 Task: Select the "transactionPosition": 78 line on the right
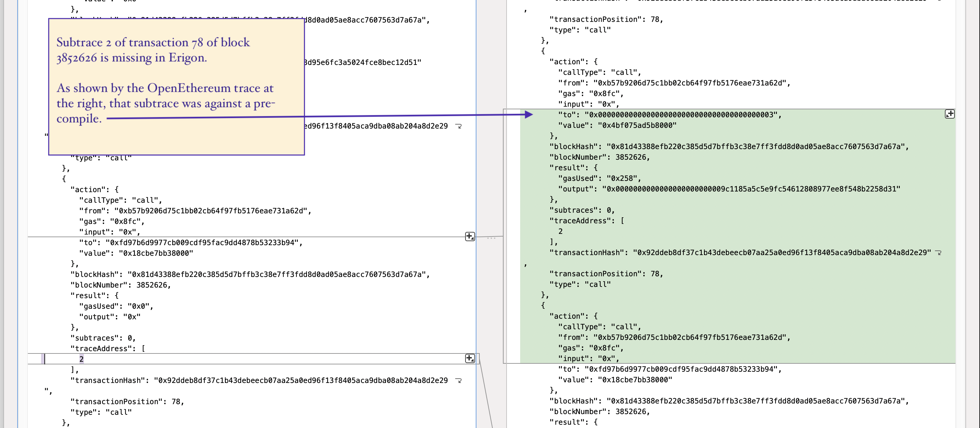coord(606,274)
